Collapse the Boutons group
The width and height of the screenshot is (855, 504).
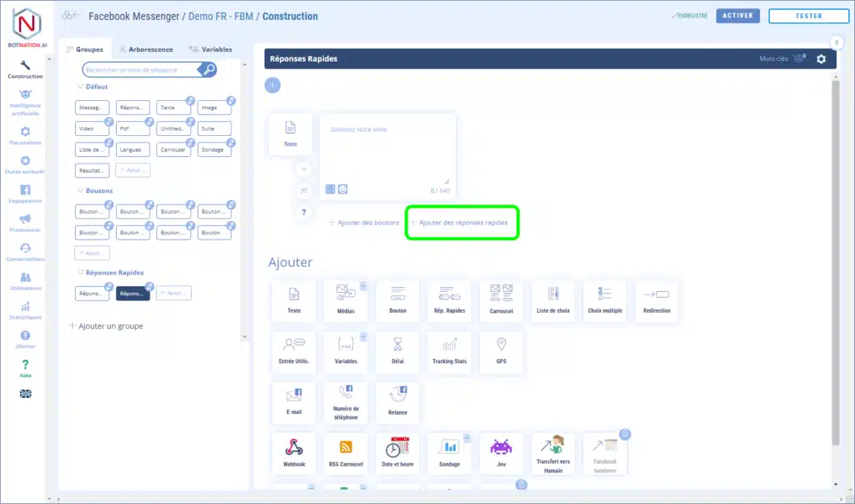80,191
